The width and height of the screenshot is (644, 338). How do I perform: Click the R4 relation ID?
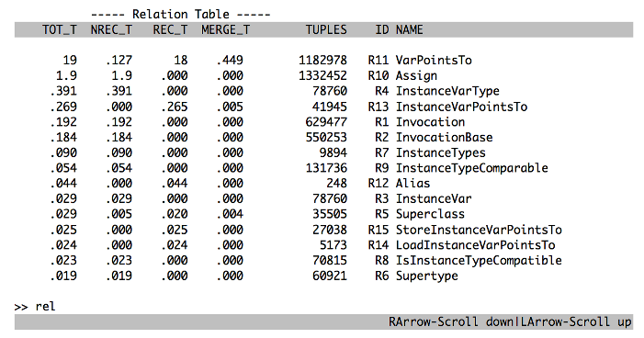point(381,91)
